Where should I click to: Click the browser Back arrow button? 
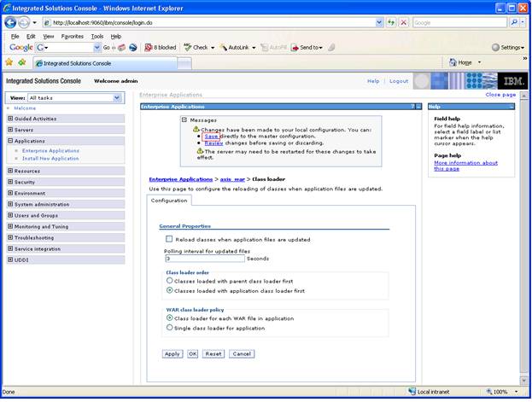tap(10, 23)
